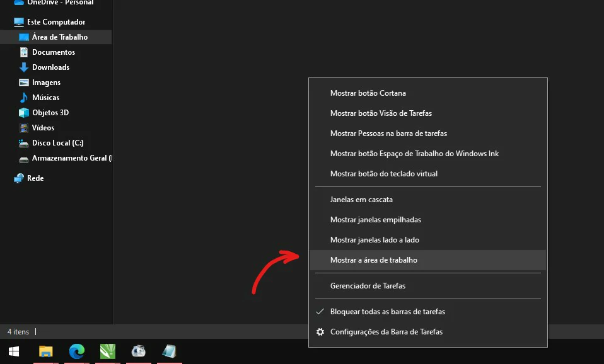
Task: Click the Rede network icon
Action: pos(18,178)
